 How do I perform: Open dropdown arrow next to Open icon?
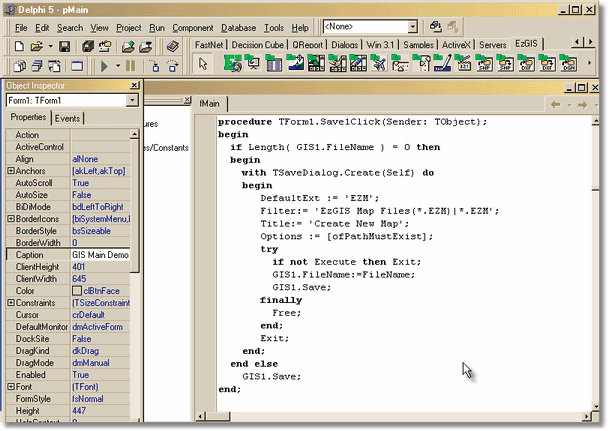click(50, 47)
